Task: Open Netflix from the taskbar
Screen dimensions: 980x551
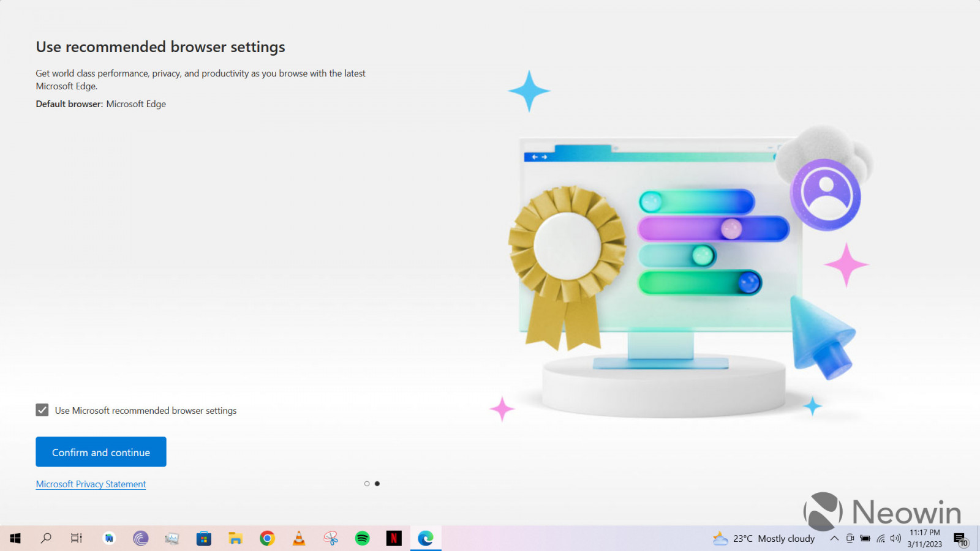Action: click(394, 538)
